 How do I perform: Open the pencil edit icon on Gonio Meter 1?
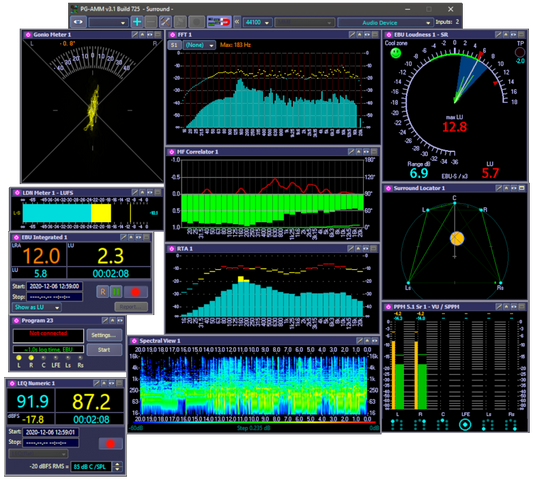(x=135, y=35)
